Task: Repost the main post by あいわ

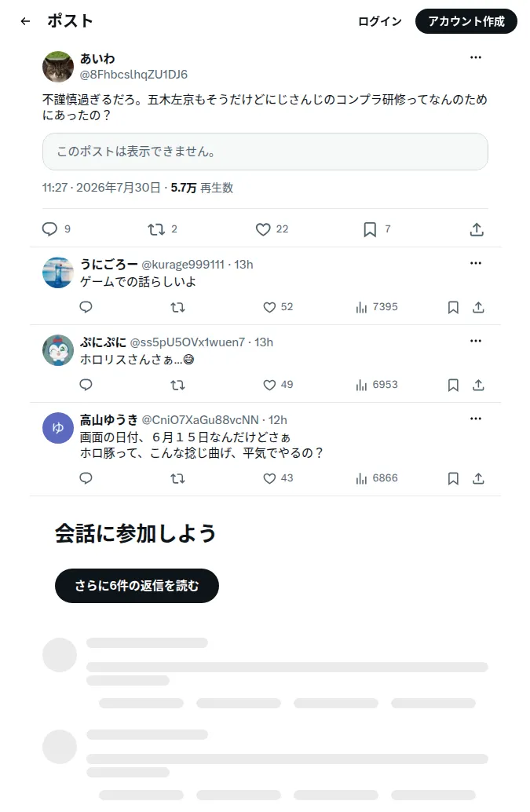Action: [156, 229]
